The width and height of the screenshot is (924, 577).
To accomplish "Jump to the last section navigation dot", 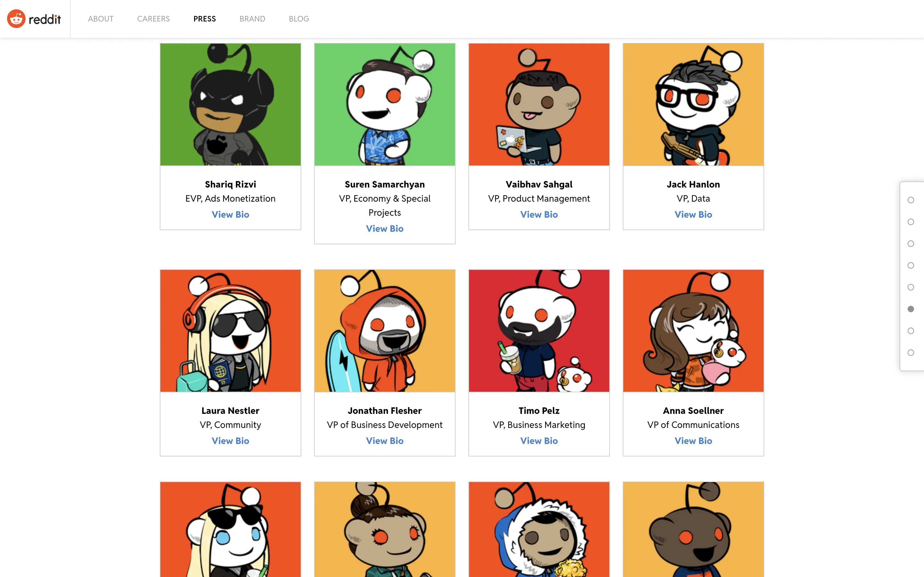I will click(911, 353).
